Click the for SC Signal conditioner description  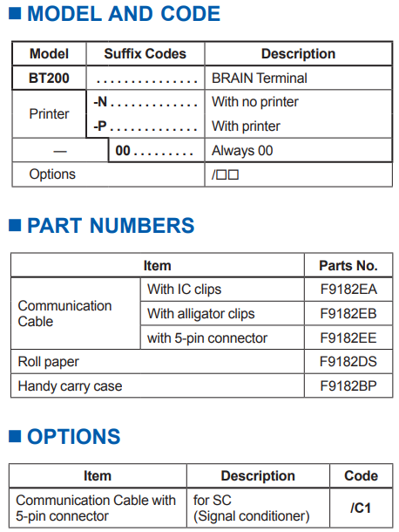click(x=251, y=508)
